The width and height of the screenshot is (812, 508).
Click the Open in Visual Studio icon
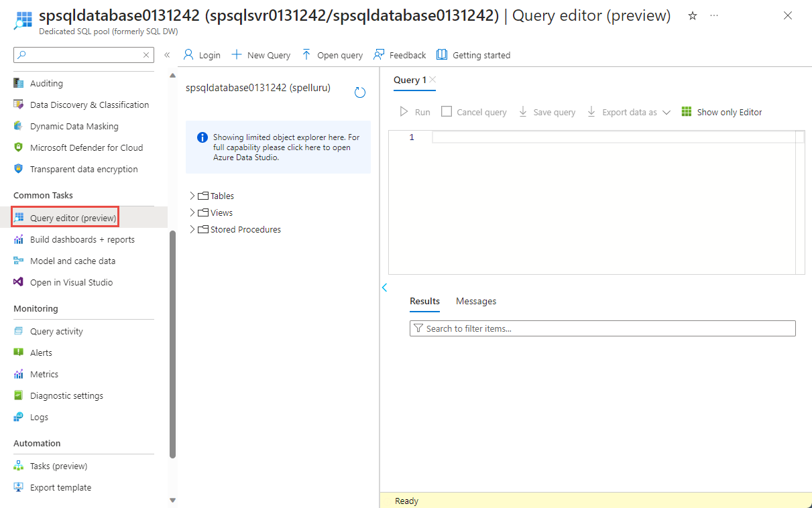point(19,283)
